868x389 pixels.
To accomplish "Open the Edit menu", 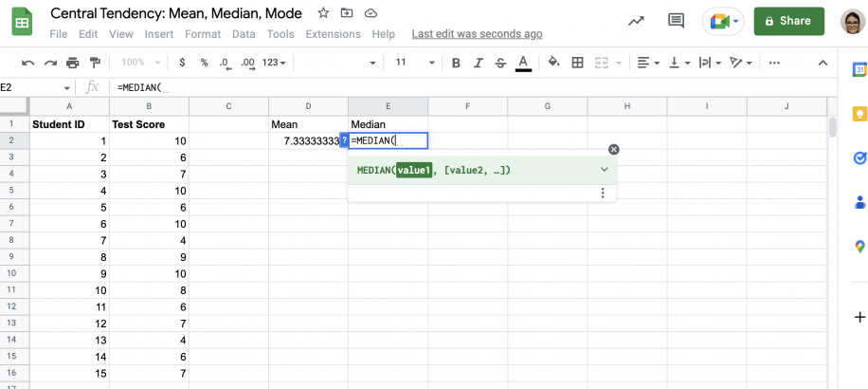I will (88, 34).
